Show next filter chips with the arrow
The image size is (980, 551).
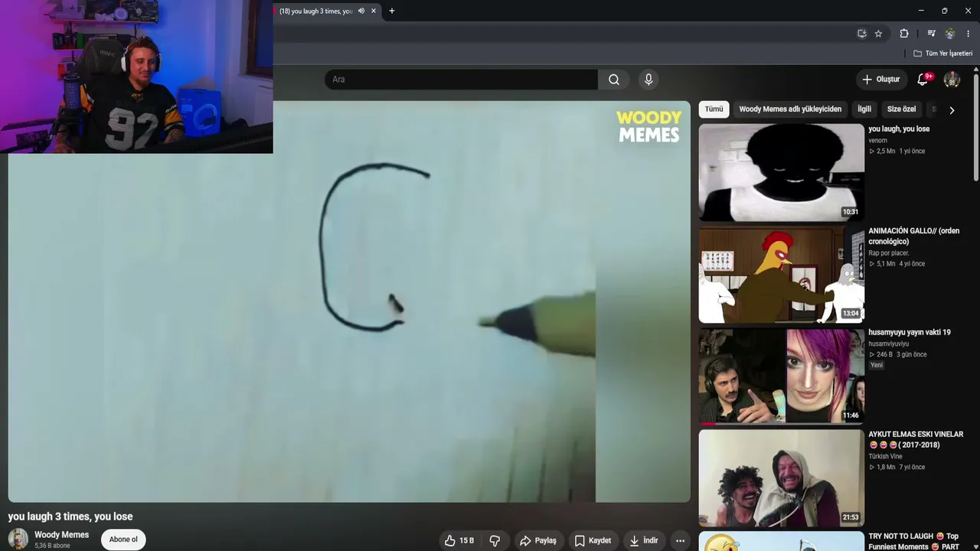952,110
